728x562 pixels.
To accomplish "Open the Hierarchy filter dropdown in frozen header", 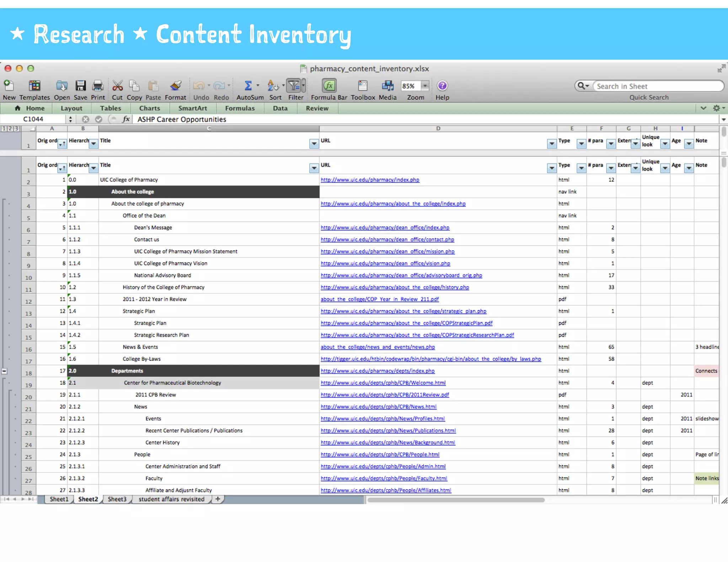I will click(93, 144).
